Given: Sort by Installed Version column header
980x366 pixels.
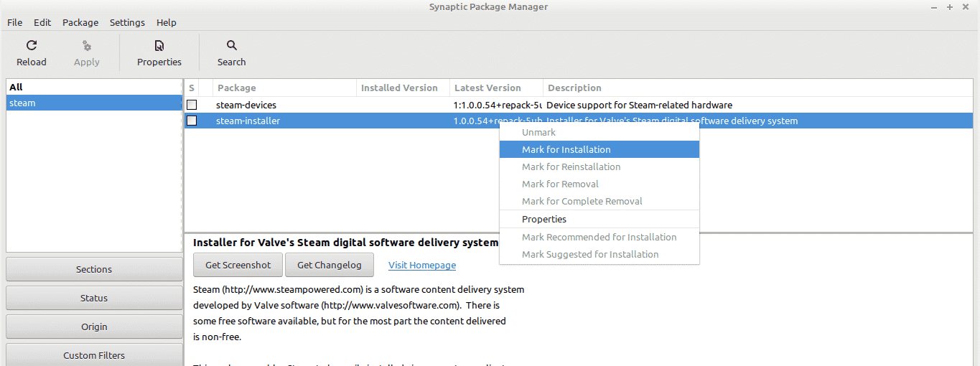Looking at the screenshot, I should (x=403, y=88).
